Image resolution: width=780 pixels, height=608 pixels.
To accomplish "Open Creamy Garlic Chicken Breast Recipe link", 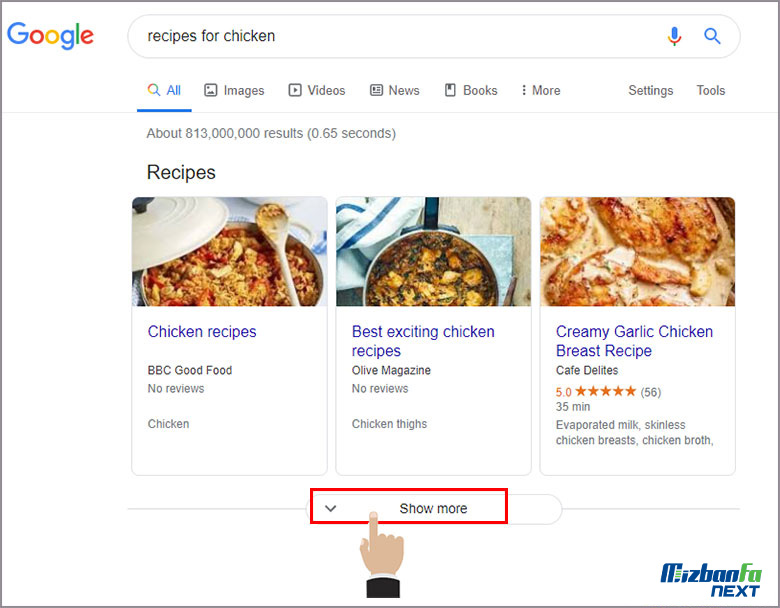I will [x=634, y=341].
